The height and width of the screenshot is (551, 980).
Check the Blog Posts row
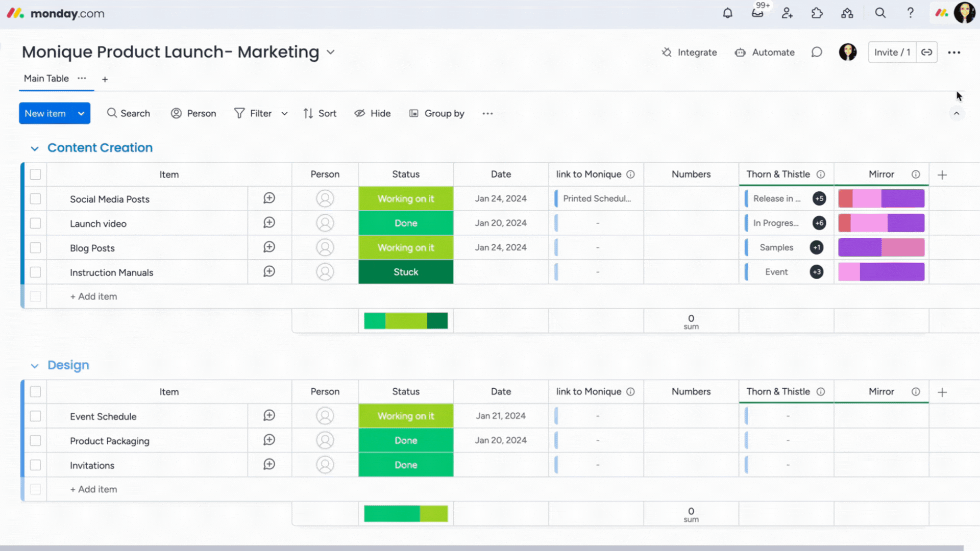(35, 247)
